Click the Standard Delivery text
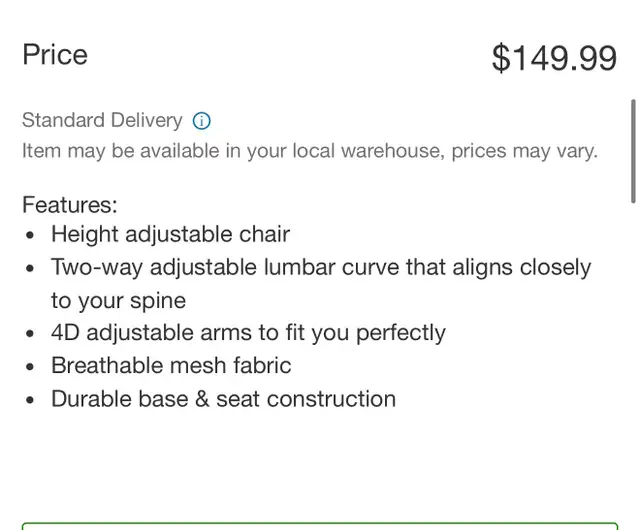This screenshot has width=640, height=530. [x=102, y=120]
